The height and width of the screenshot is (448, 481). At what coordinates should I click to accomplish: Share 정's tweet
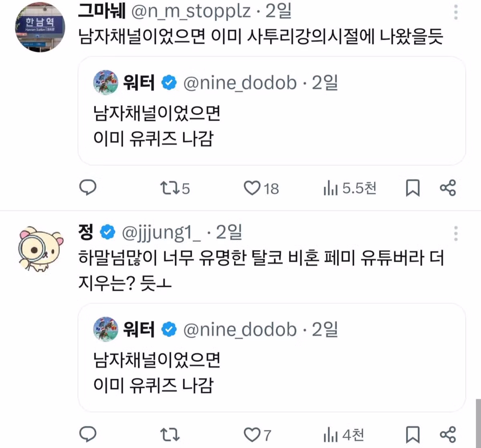tap(447, 434)
